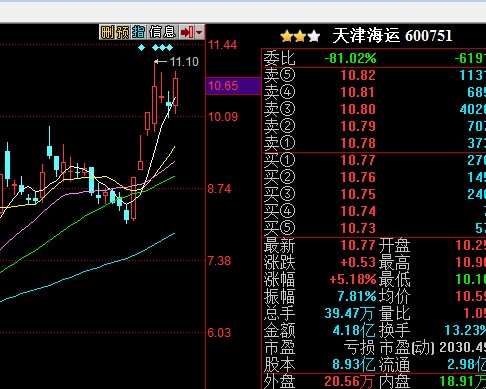Select the 卖① sell price 10.78
The height and width of the screenshot is (389, 486).
(358, 143)
